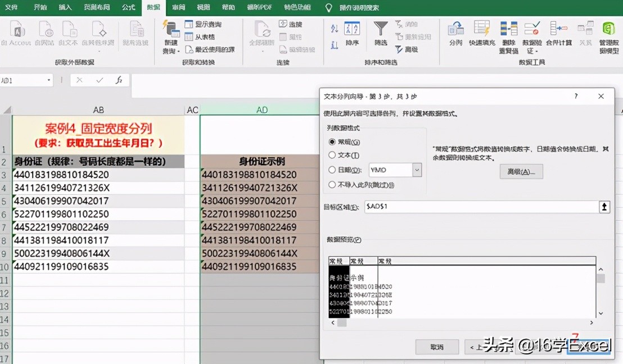Click Show Queries in ribbon
This screenshot has height=364, width=623.
(x=203, y=24)
